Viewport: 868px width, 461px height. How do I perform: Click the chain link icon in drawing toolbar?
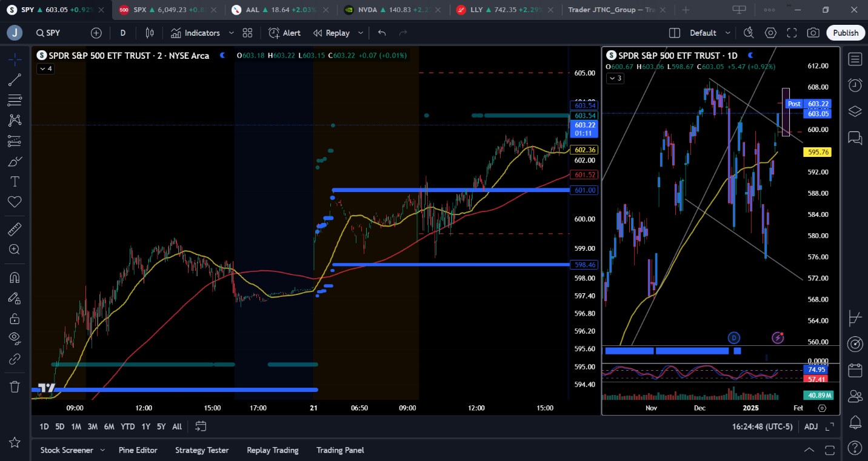coord(15,359)
